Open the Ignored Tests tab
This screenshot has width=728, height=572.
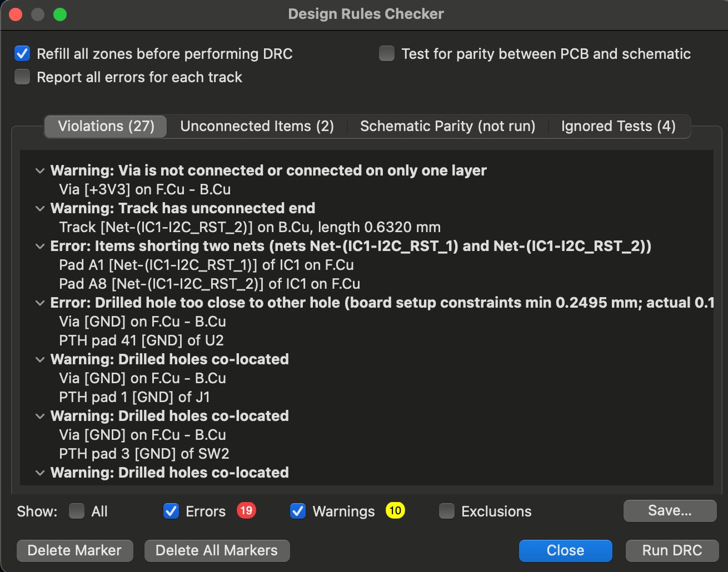(618, 126)
